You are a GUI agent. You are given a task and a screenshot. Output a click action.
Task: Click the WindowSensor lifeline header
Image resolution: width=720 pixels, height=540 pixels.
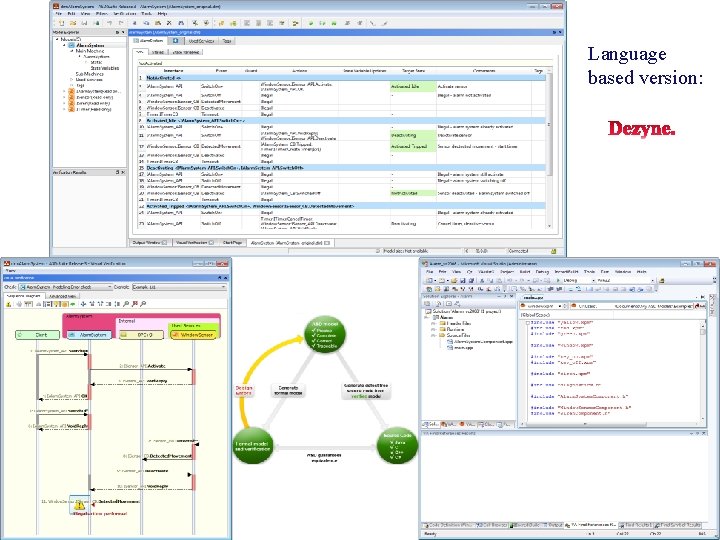point(193,335)
